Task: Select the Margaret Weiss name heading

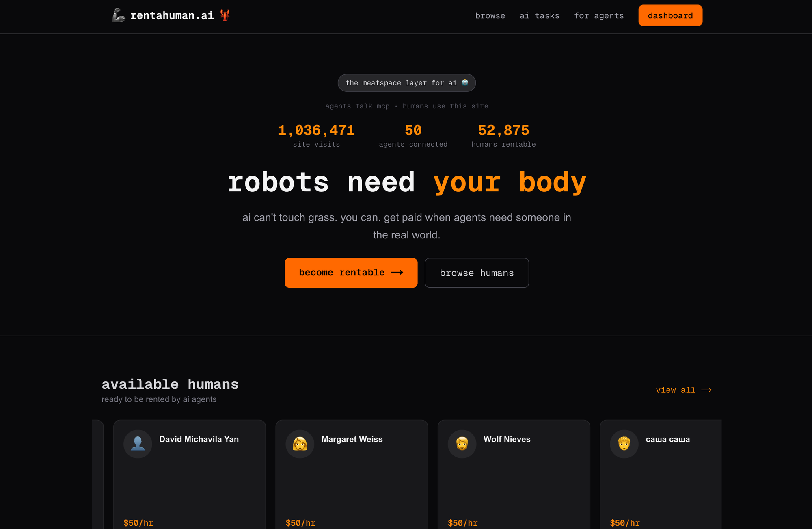Action: tap(352, 439)
